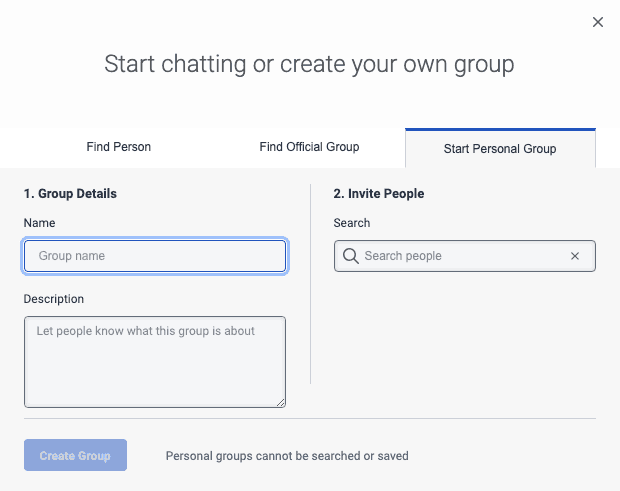This screenshot has height=491, width=620.
Task: Close the group creation dialog
Action: tap(598, 22)
